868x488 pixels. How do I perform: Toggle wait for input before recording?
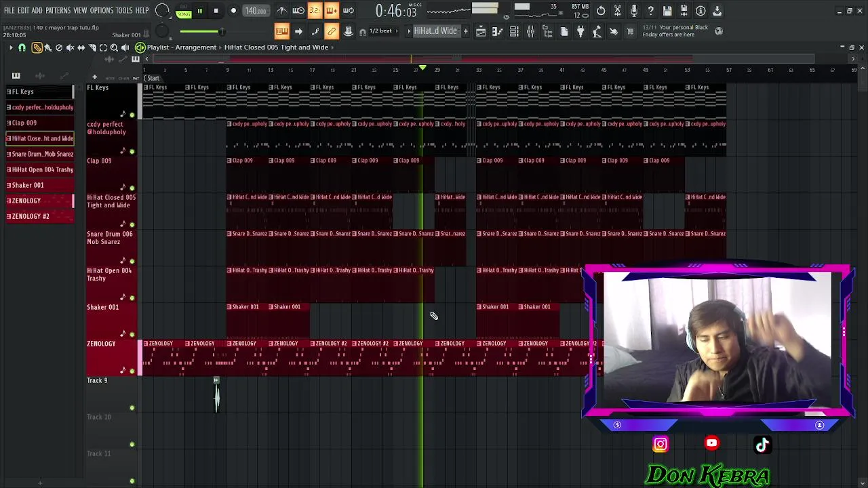point(298,11)
